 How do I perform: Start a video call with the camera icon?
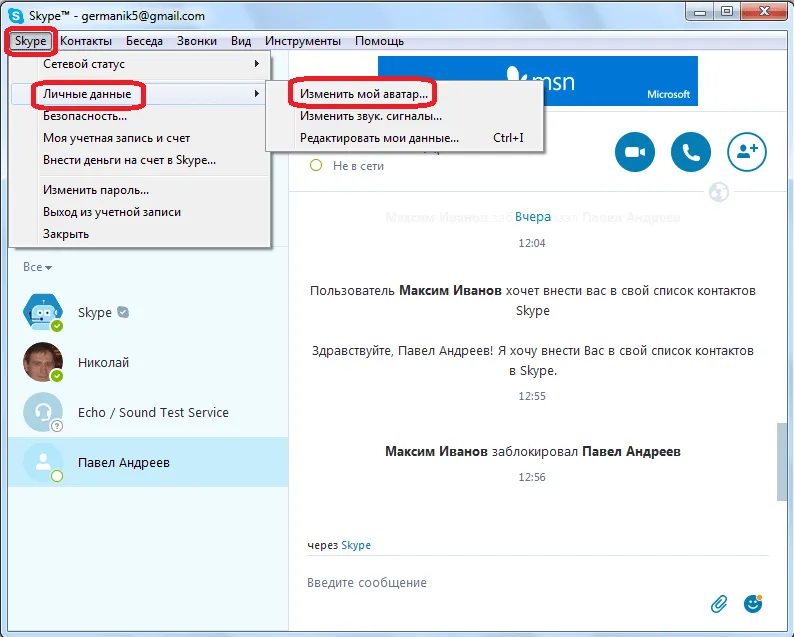[634, 152]
